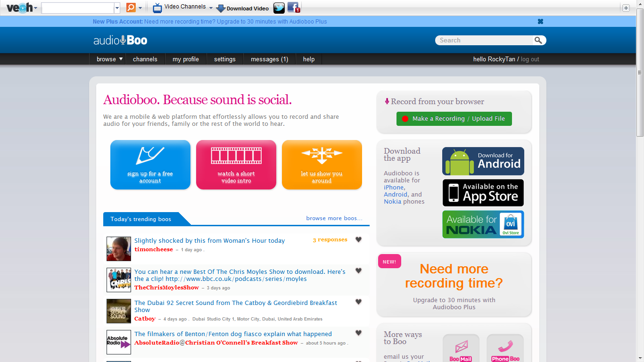
Task: Select the Today's trending boos tab
Action: pos(141,219)
